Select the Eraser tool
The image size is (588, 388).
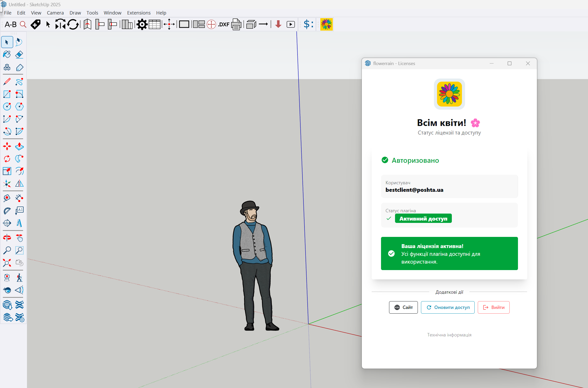pos(19,54)
